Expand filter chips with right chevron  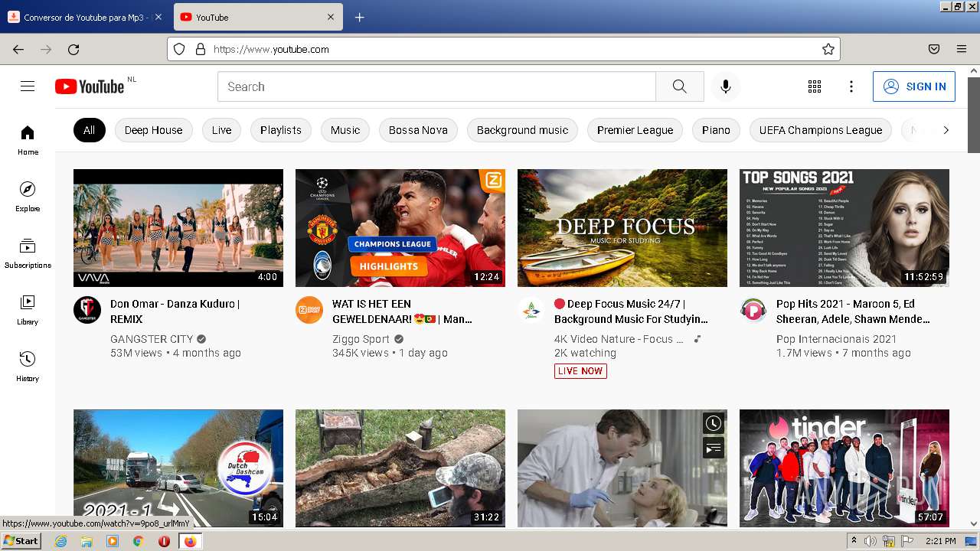(946, 130)
